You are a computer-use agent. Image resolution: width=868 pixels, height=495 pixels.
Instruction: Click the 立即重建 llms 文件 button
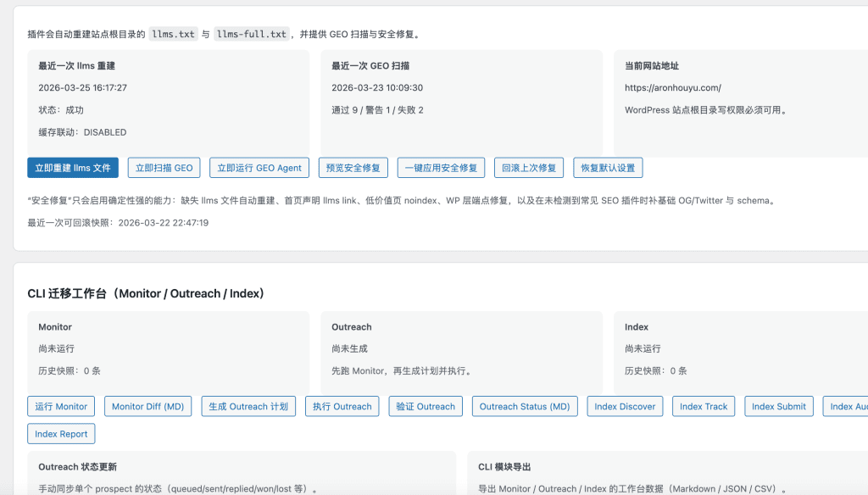tap(73, 167)
